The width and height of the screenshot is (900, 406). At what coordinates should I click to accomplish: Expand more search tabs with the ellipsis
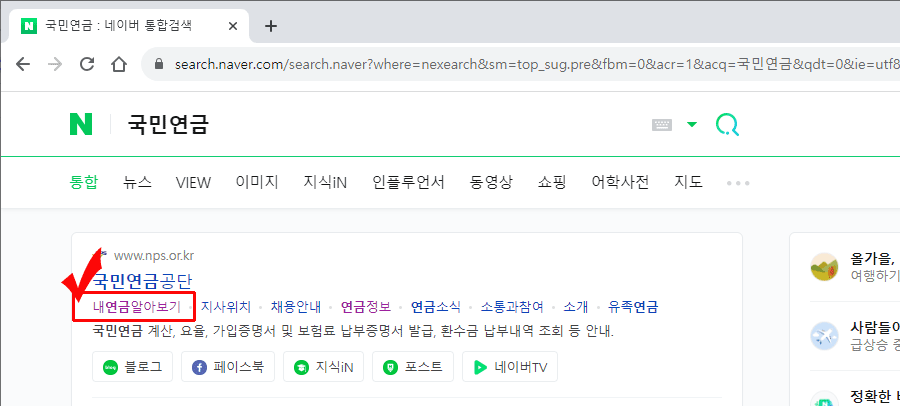click(x=738, y=183)
